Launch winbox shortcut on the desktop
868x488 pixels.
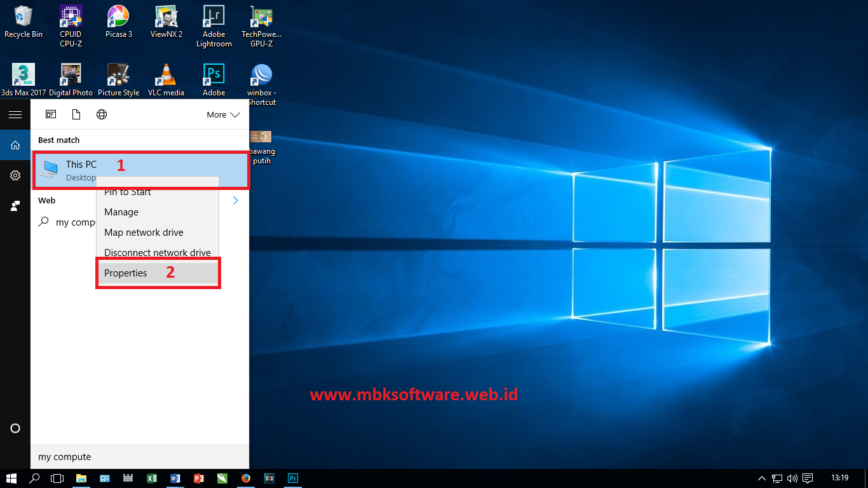click(x=261, y=73)
